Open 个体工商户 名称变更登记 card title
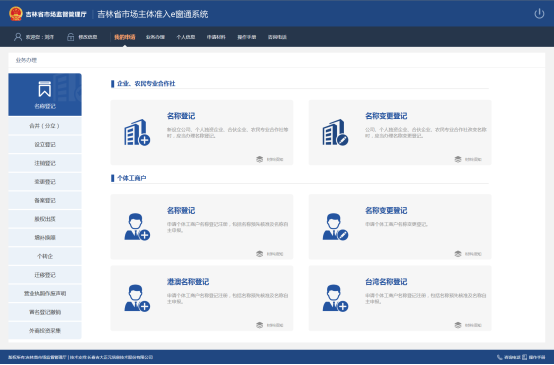This screenshot has height=365, width=554. coord(386,211)
